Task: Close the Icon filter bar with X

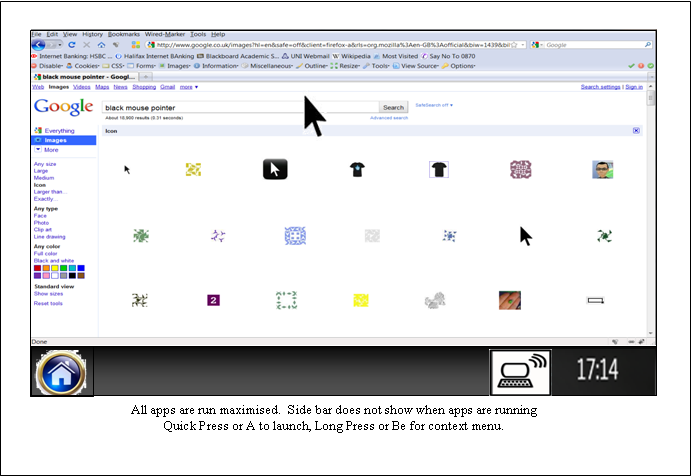Action: point(637,131)
